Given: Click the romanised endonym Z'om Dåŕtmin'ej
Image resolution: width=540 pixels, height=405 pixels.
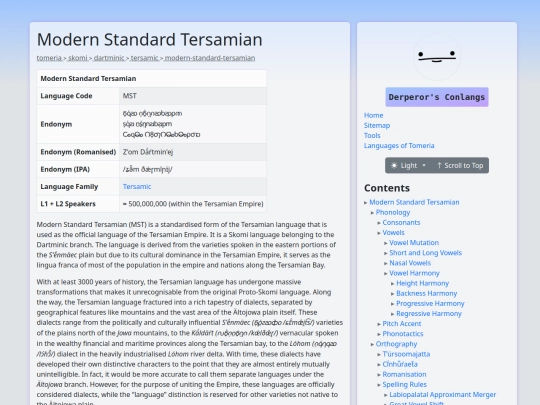Looking at the screenshot, I should (x=148, y=152).
